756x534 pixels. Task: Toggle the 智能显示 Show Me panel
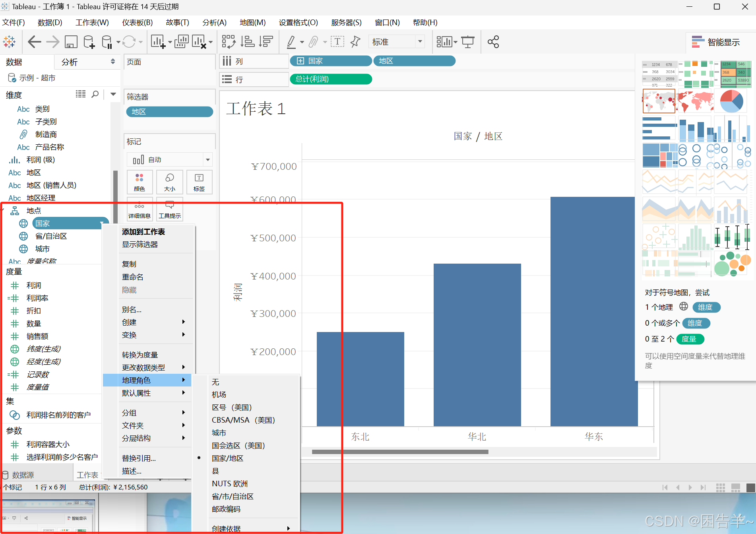tap(716, 42)
